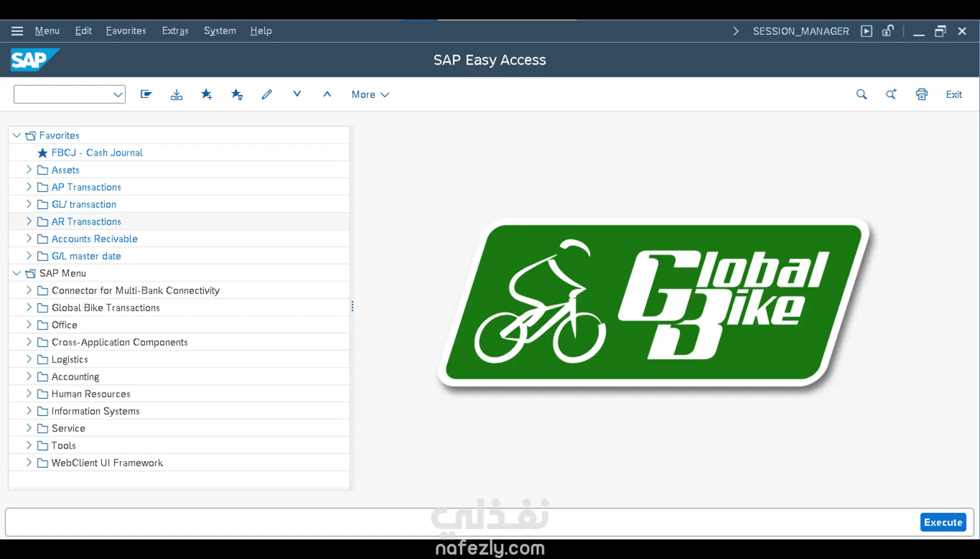Select the WebClient UI Framework tree label

click(x=107, y=463)
